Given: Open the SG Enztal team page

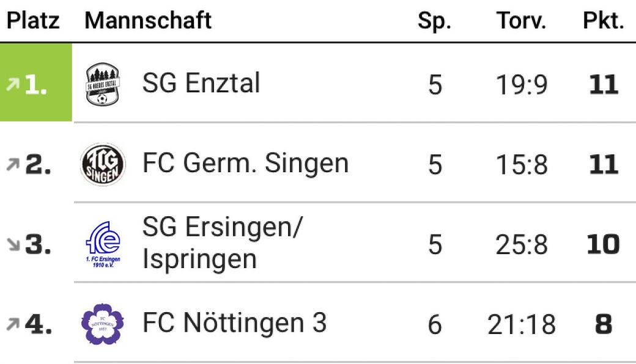Looking at the screenshot, I should [201, 83].
